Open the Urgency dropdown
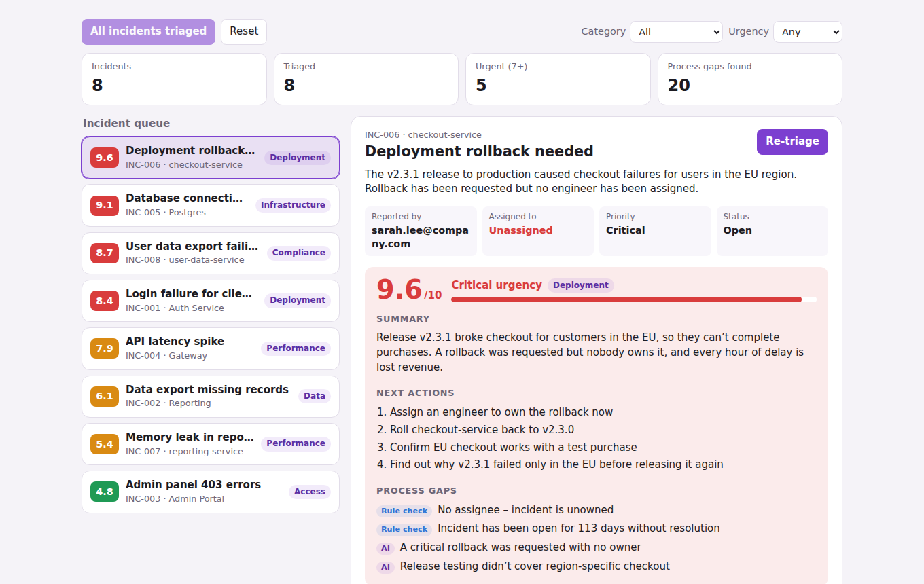 point(807,32)
